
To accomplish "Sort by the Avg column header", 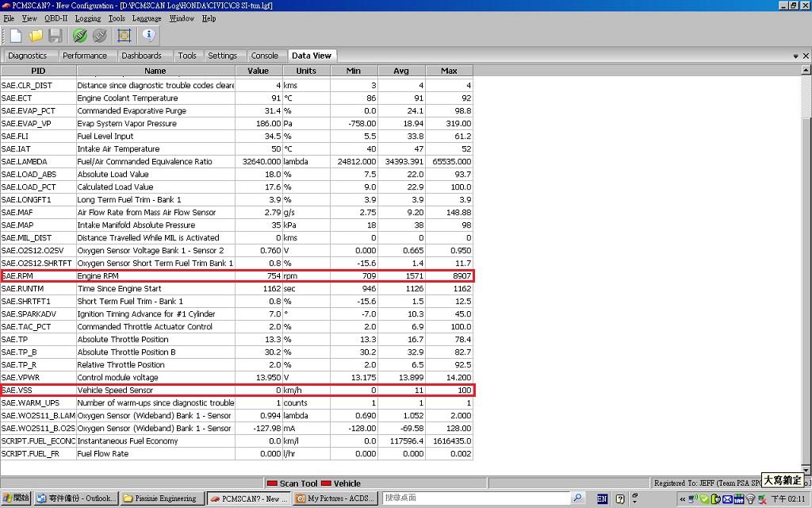I will click(401, 71).
